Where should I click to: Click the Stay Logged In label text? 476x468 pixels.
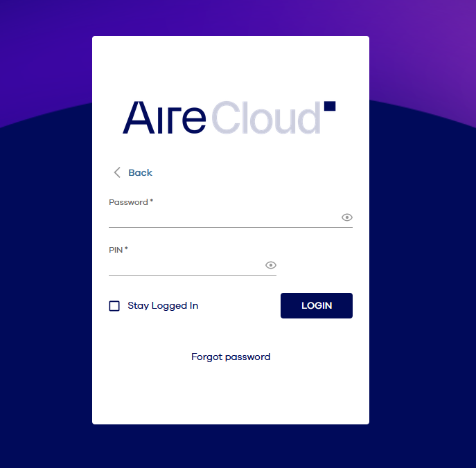tap(163, 306)
